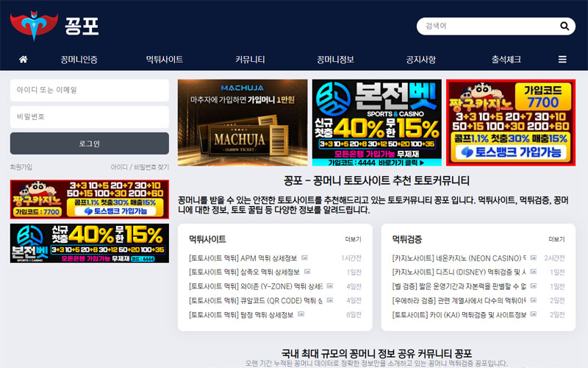
Task: Open post 카이 (KAI) 먹튀검증 및 사이트정보
Action: click(459, 315)
